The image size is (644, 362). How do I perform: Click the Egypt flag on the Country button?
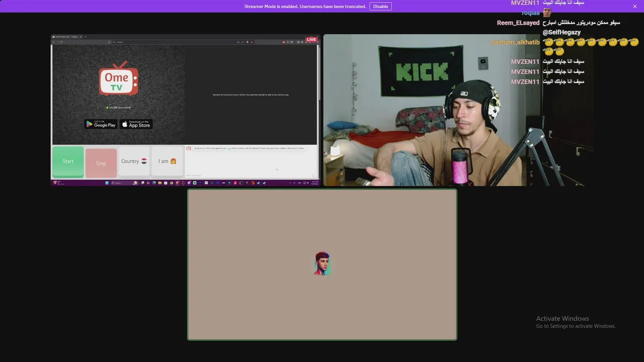click(x=144, y=161)
